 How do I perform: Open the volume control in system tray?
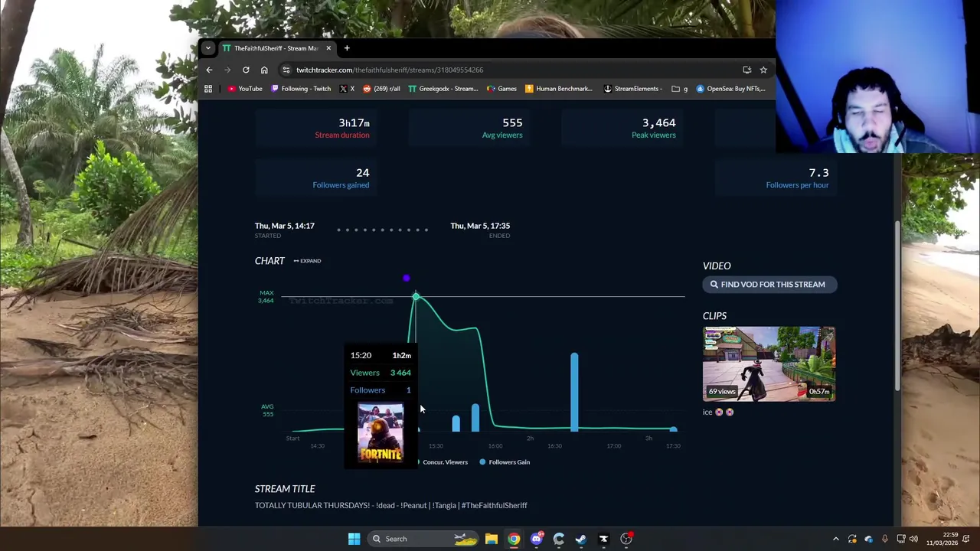pos(913,539)
